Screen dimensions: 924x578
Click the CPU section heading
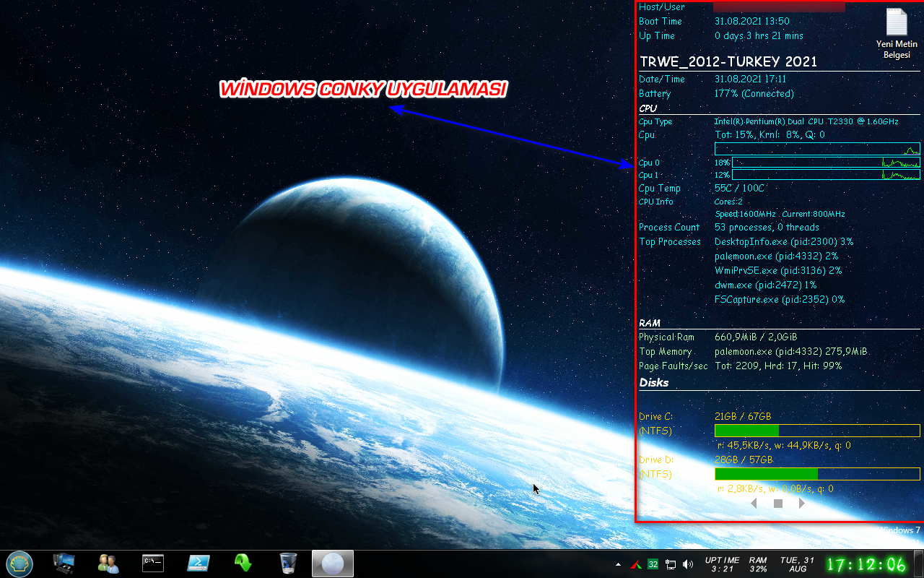pos(648,109)
